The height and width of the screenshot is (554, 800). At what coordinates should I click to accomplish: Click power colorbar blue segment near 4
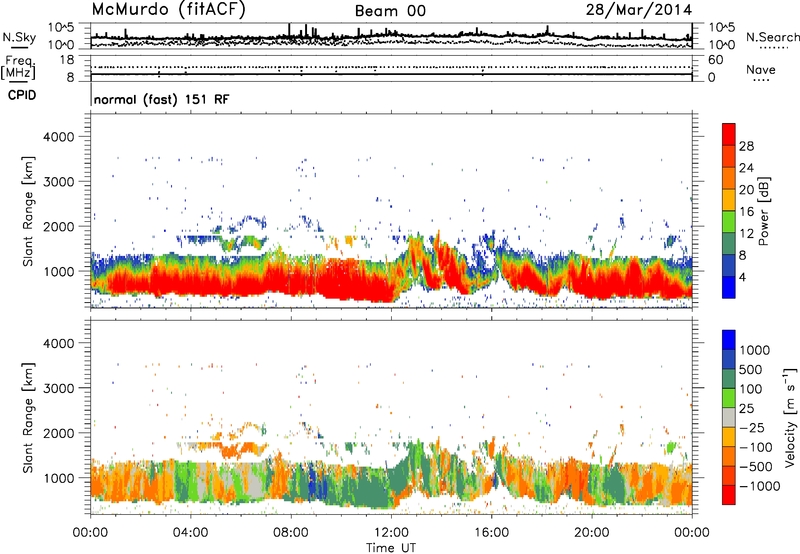click(x=729, y=287)
